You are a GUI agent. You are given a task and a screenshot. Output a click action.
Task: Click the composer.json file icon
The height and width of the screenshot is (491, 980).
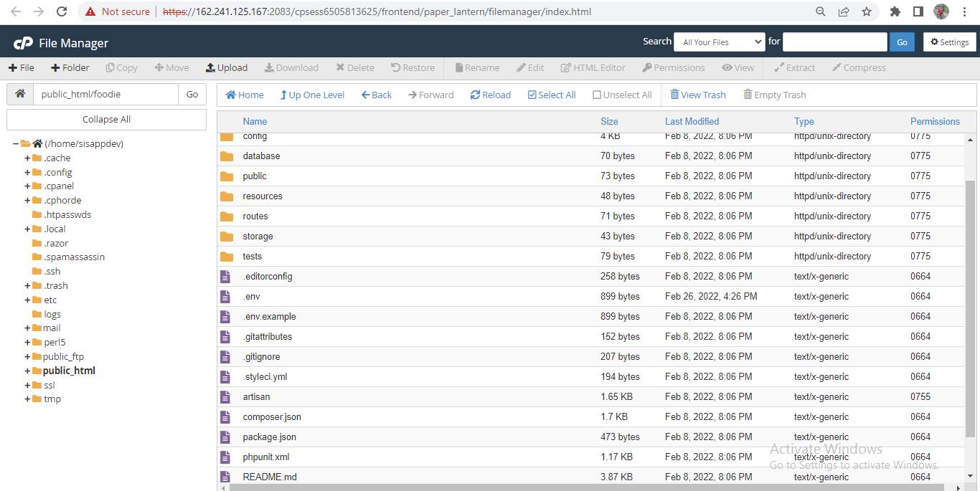click(226, 416)
